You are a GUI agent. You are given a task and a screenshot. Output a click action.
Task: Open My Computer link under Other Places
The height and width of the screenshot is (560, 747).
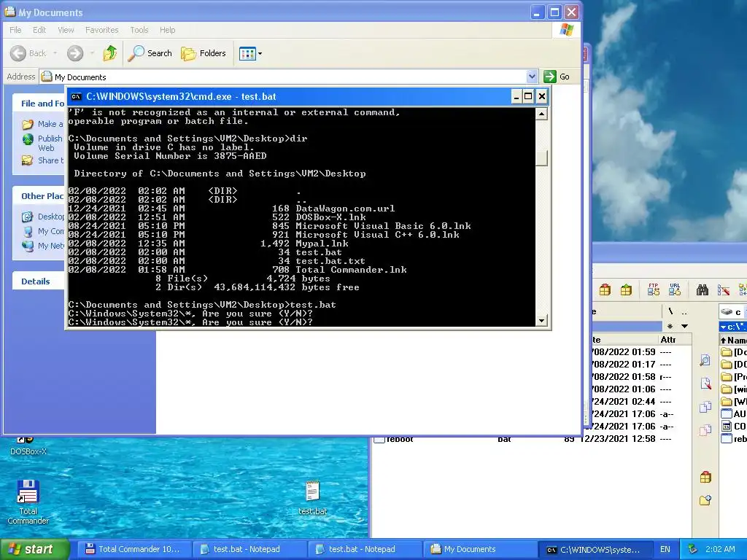click(43, 231)
